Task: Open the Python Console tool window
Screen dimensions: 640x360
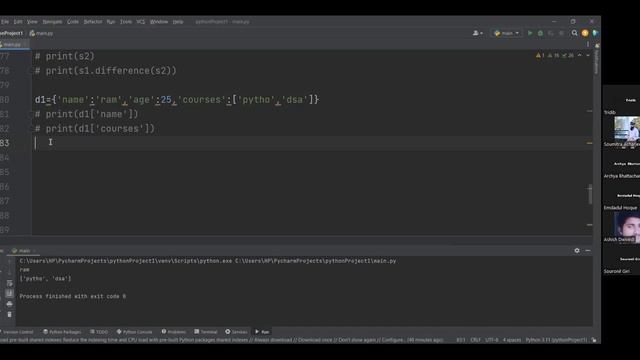Action: tap(134, 332)
